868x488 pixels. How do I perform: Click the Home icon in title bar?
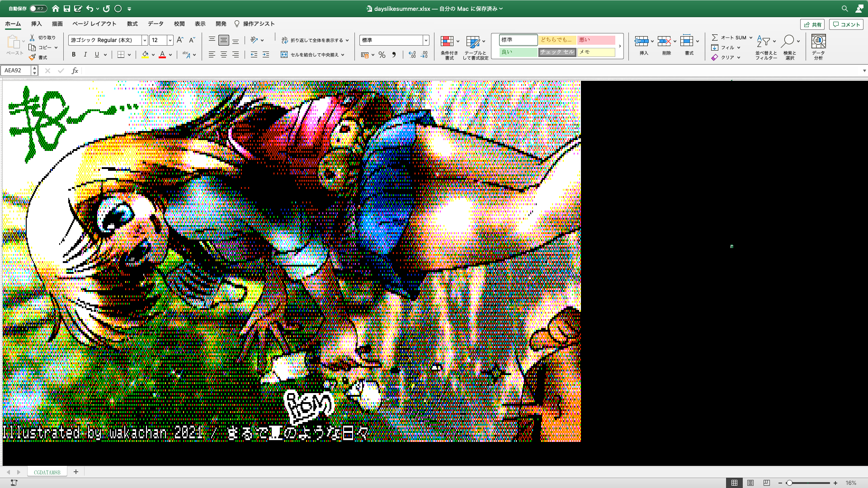(x=56, y=9)
